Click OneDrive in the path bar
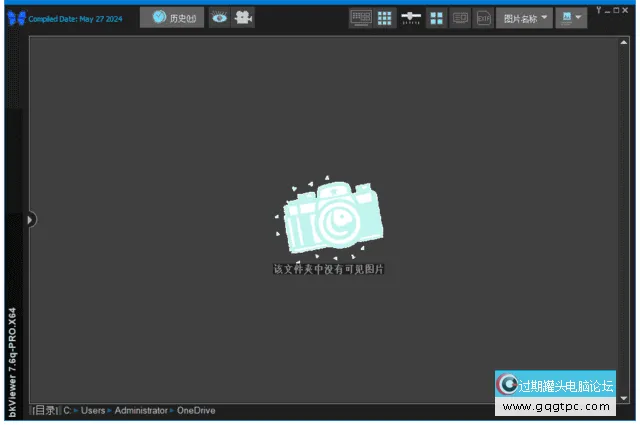Screen dimensions: 640x425 coord(196,411)
